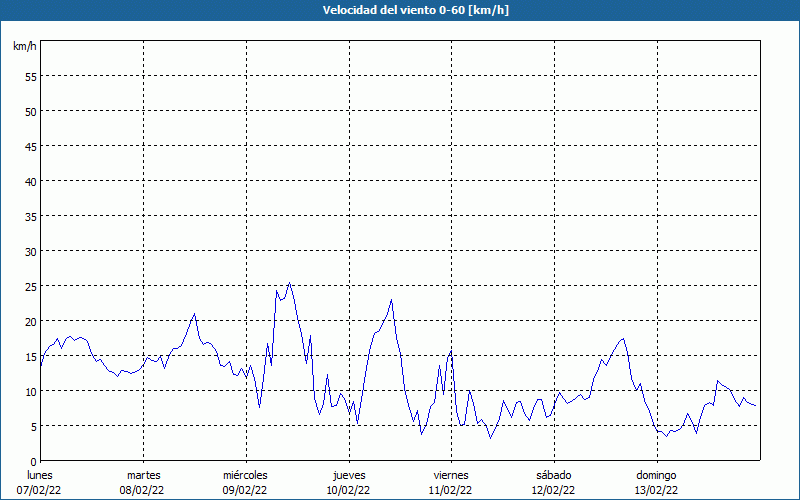
Task: Click the 'jueves' day label
Action: pos(349,475)
